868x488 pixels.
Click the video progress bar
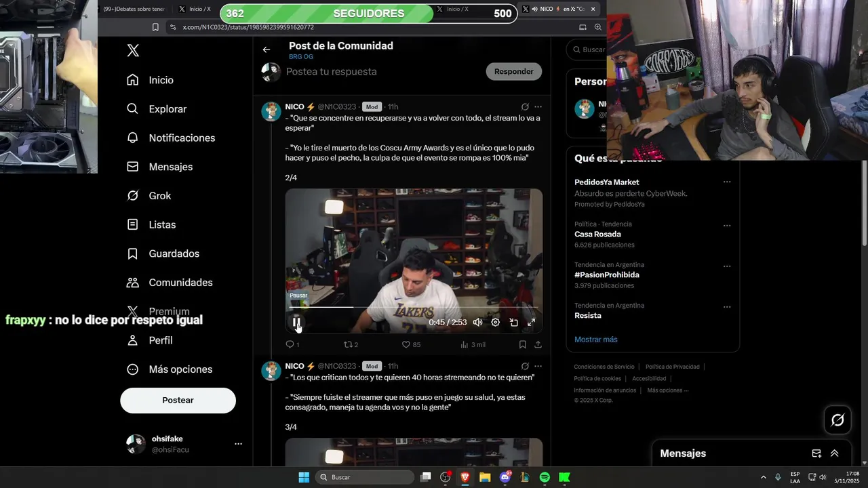414,307
